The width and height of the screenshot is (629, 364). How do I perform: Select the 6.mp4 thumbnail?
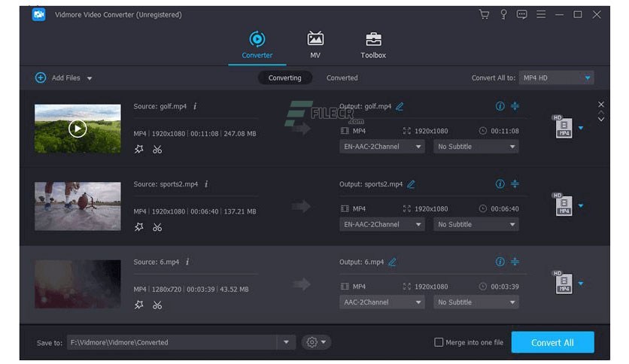[x=77, y=284]
